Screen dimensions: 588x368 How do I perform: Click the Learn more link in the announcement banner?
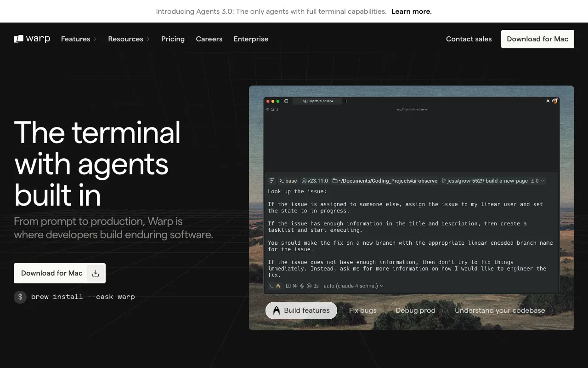pyautogui.click(x=411, y=11)
